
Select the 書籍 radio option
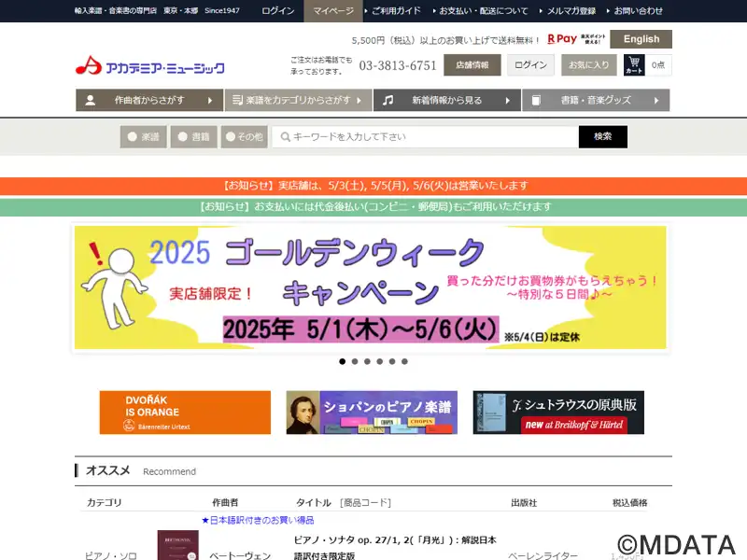193,137
